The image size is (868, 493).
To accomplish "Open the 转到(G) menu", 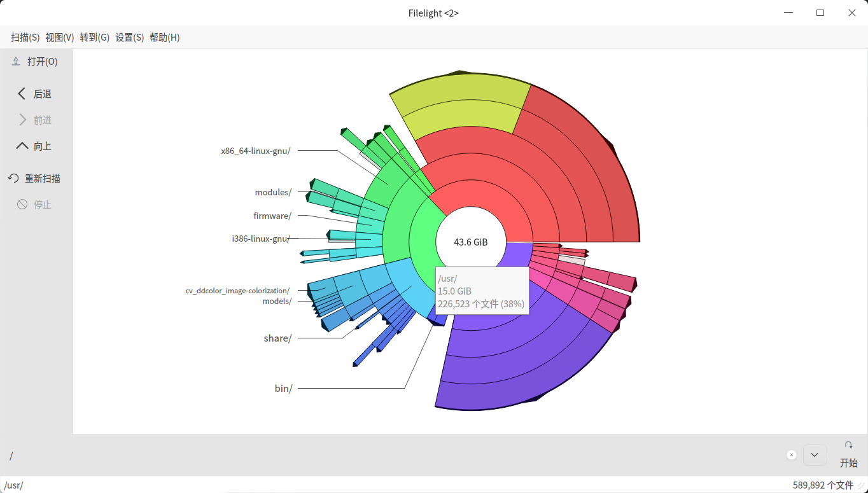I will (95, 38).
